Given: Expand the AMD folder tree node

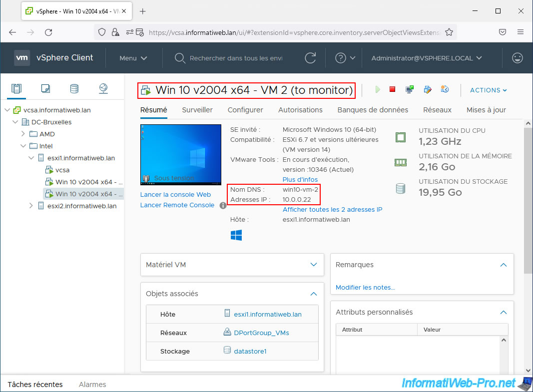Looking at the screenshot, I should [23, 134].
